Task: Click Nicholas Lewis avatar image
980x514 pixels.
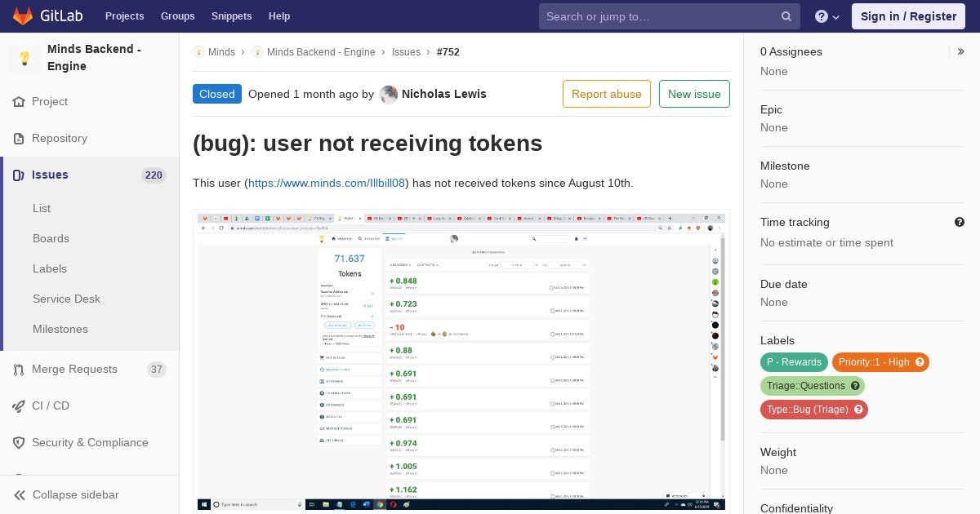Action: tap(389, 95)
